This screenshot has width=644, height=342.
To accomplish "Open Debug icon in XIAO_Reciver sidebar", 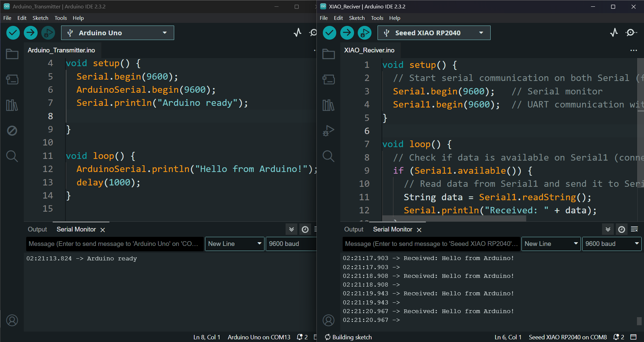I will [329, 131].
